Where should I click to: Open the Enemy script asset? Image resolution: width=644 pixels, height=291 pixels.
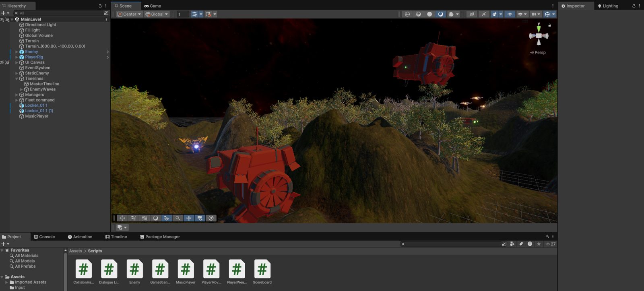click(134, 272)
